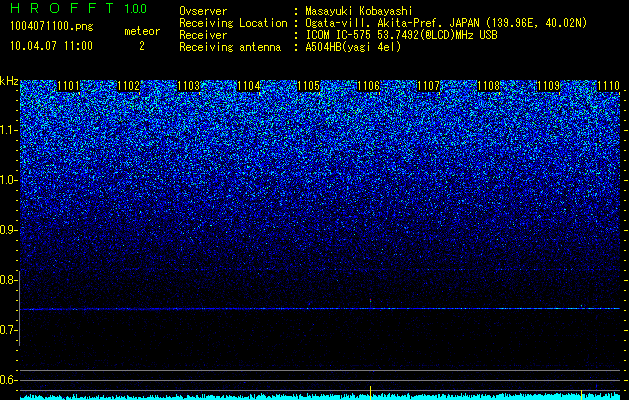Click the 0.8 kHz axis label
The height and width of the screenshot is (400, 629).
pos(8,280)
